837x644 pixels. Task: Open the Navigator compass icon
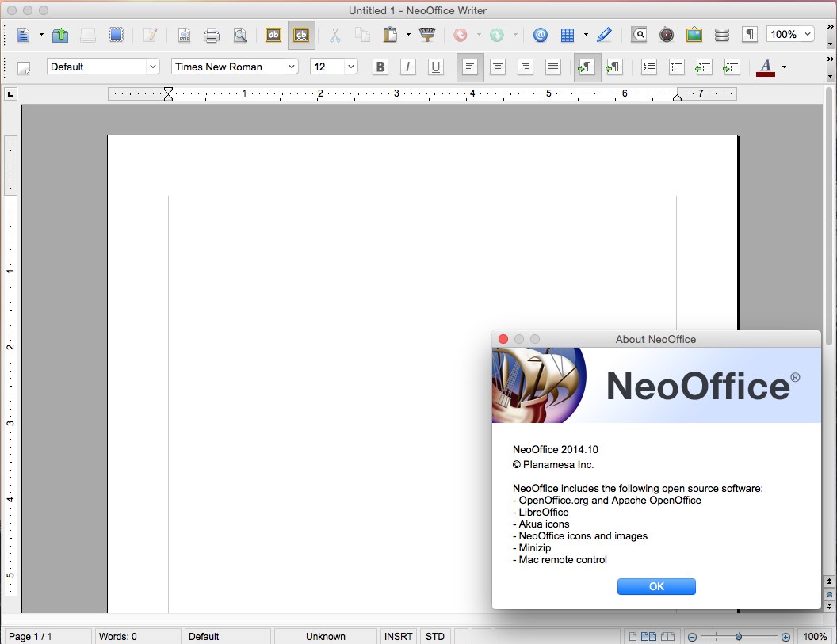tap(667, 35)
